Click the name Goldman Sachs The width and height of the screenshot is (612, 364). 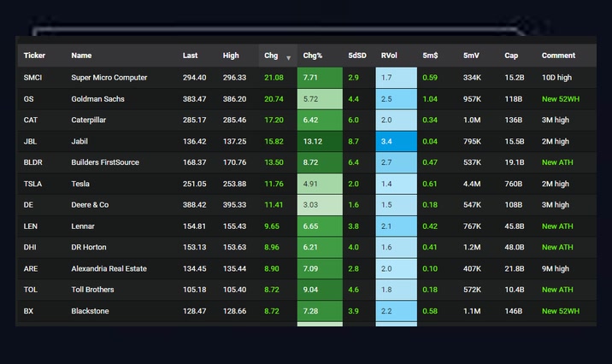(x=97, y=99)
